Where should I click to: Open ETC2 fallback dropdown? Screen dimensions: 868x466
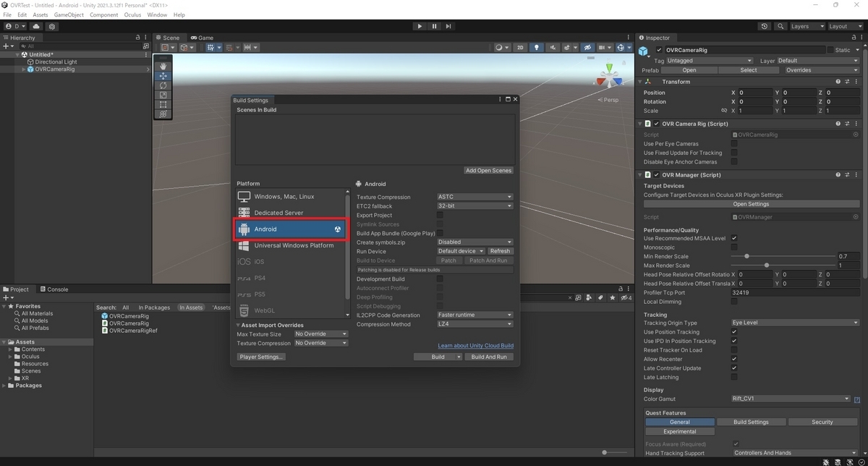point(475,206)
